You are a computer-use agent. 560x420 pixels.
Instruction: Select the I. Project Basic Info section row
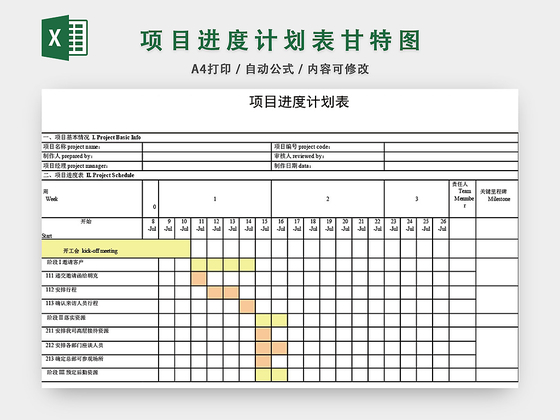[280, 137]
